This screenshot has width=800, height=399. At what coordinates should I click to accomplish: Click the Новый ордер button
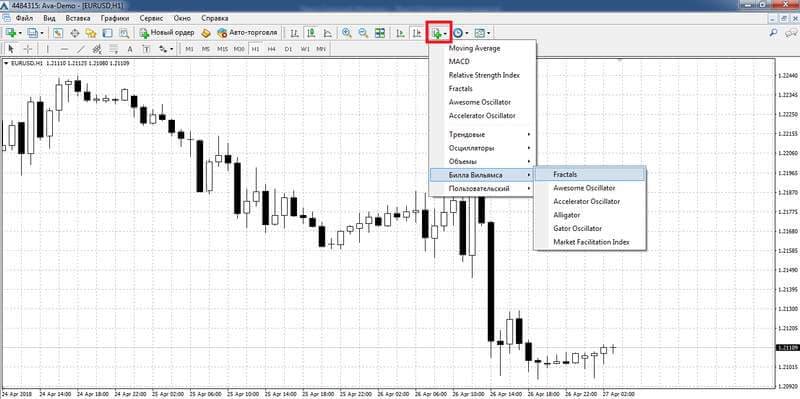[167, 33]
